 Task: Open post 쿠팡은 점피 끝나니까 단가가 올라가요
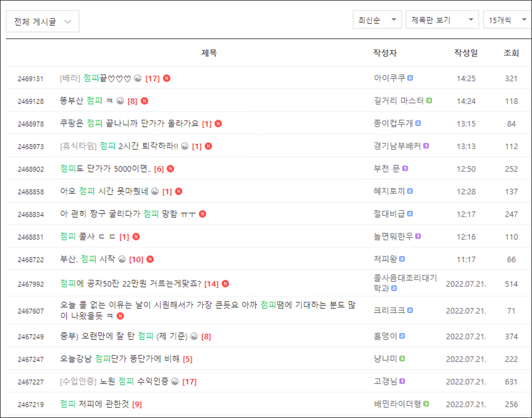coord(129,123)
